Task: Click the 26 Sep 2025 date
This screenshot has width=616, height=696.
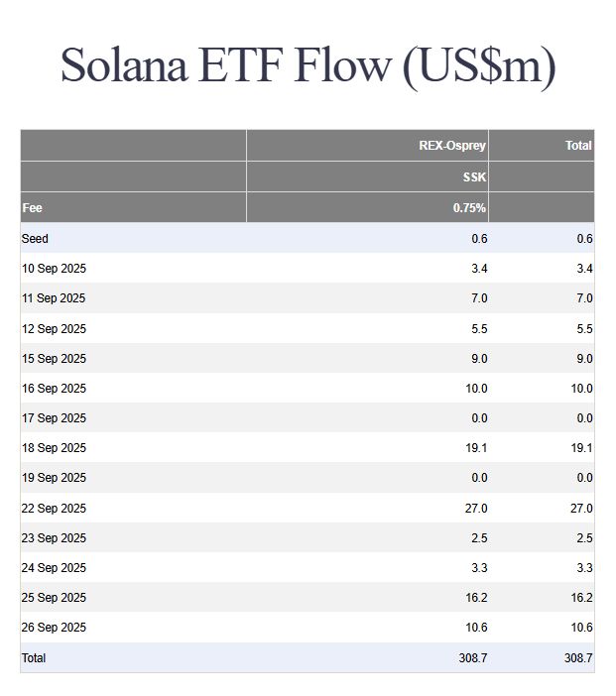Action: (54, 628)
